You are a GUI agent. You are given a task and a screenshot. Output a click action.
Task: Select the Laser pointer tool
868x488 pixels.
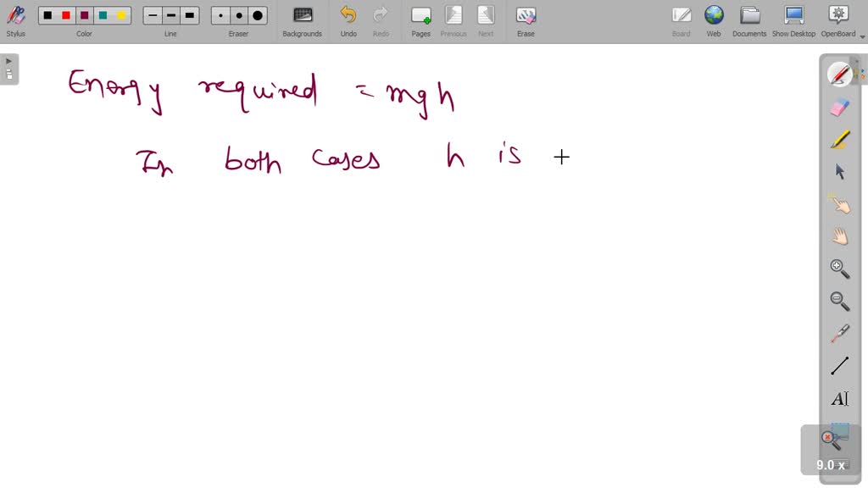(839, 334)
